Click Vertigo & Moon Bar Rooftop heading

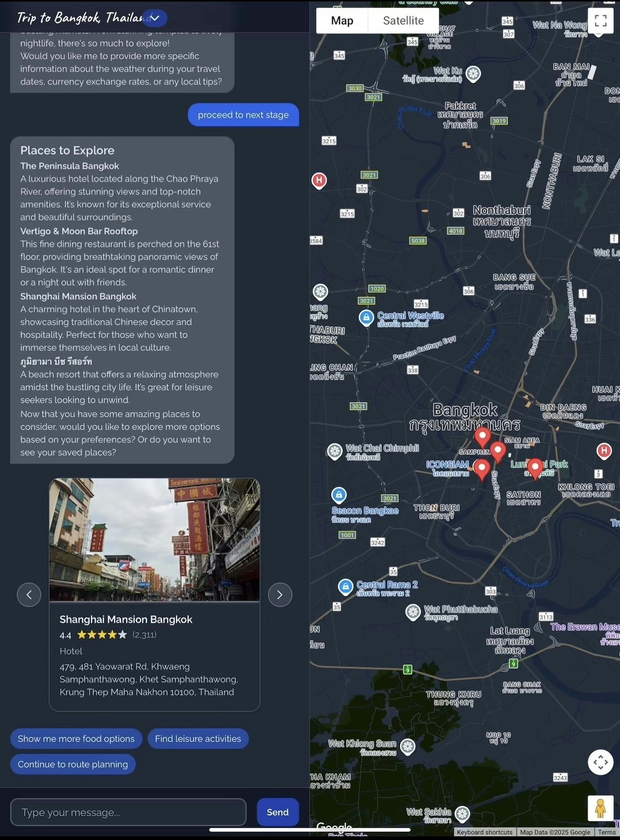[79, 231]
